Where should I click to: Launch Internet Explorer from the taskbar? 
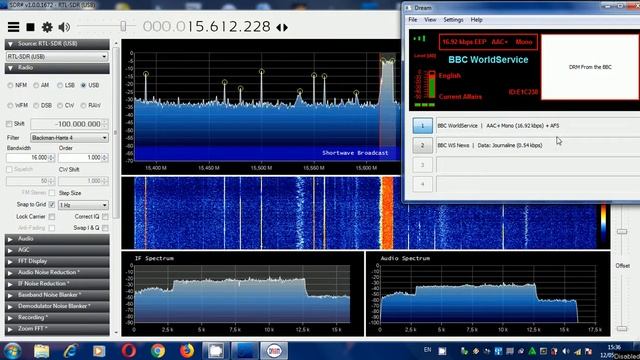[70, 351]
